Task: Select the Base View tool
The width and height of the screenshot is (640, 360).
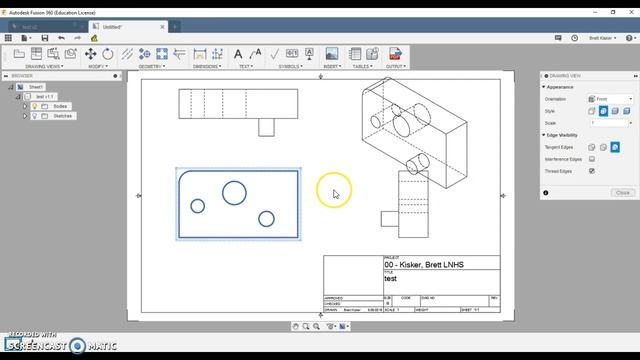Action: tap(19, 54)
